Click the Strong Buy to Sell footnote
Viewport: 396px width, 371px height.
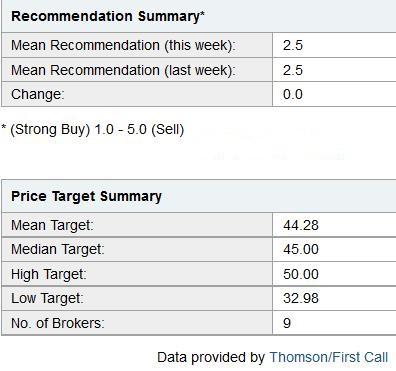pos(93,129)
